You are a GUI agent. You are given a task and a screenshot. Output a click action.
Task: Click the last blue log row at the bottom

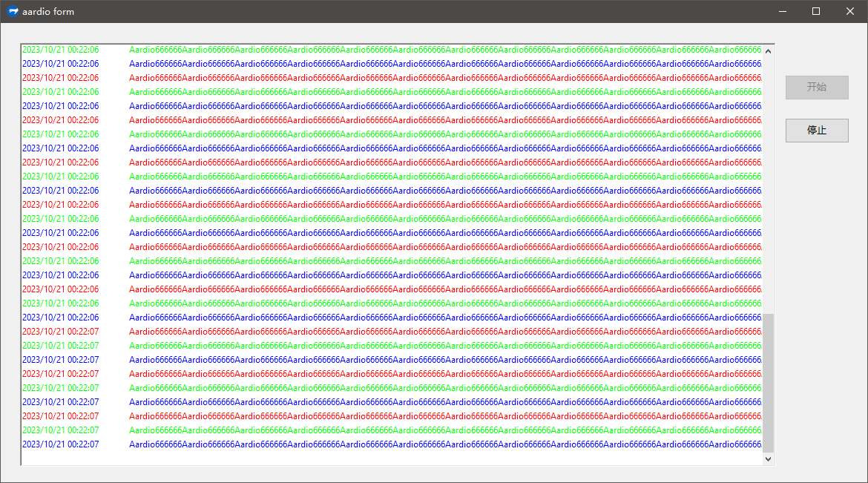(392, 444)
